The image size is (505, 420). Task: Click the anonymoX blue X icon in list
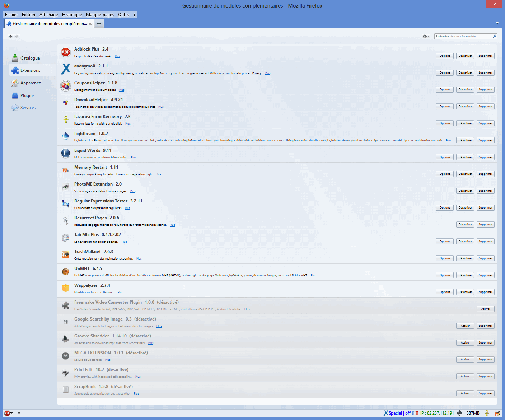(x=66, y=69)
